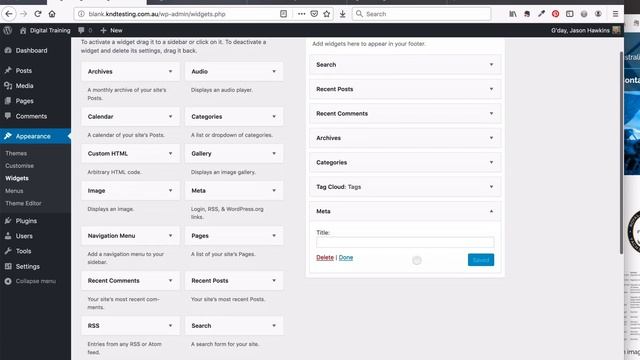Click the Pocket save icon

coord(314,14)
